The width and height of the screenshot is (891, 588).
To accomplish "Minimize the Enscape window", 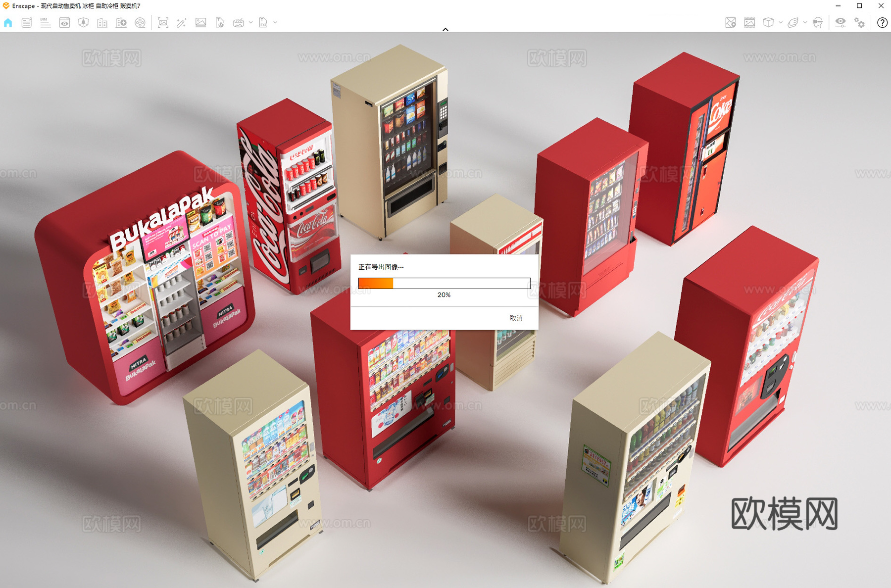I will (x=838, y=6).
